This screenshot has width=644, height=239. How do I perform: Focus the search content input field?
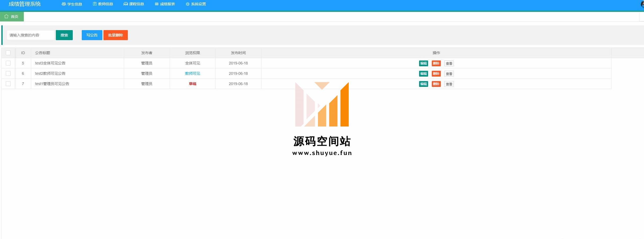[31, 35]
